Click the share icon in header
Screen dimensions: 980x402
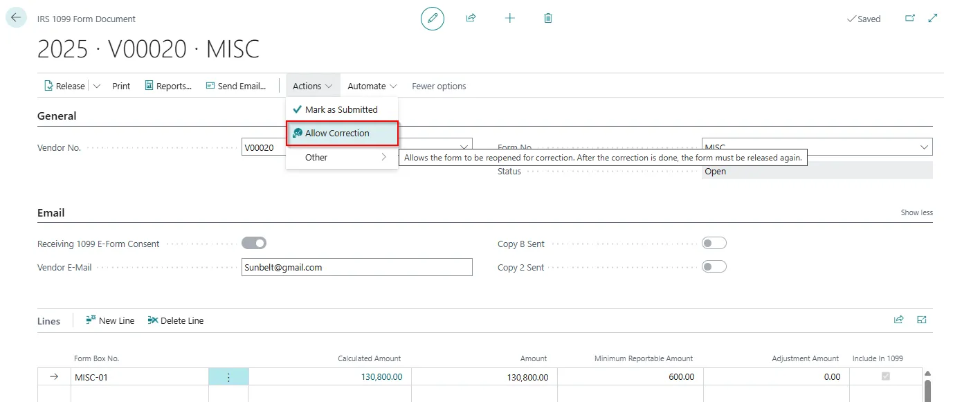click(471, 19)
